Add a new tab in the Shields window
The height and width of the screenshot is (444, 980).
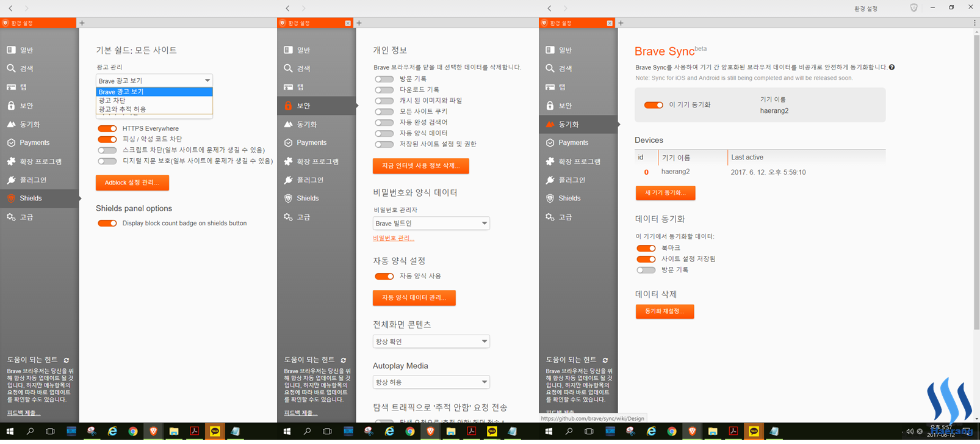click(x=82, y=23)
